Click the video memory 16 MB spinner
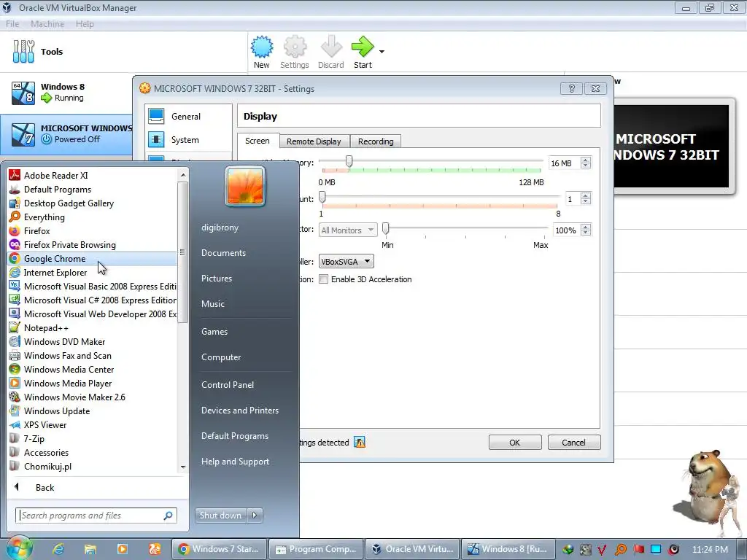This screenshot has width=747, height=560. pyautogui.click(x=586, y=163)
